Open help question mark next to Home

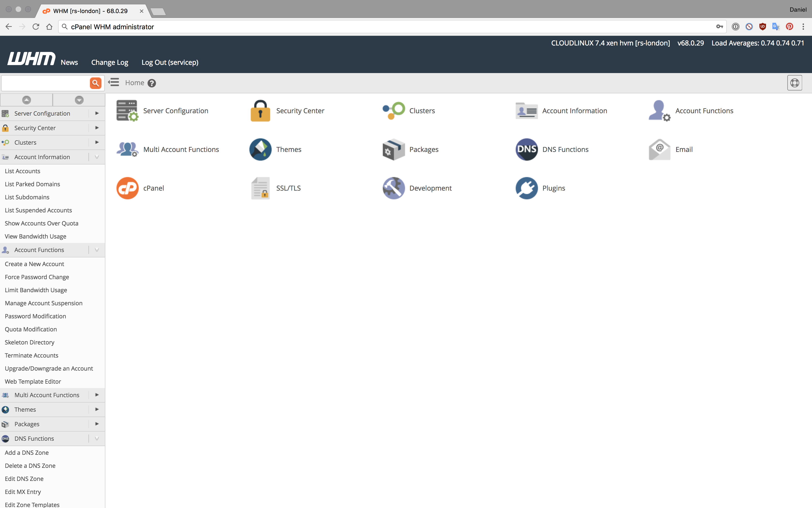[152, 83]
